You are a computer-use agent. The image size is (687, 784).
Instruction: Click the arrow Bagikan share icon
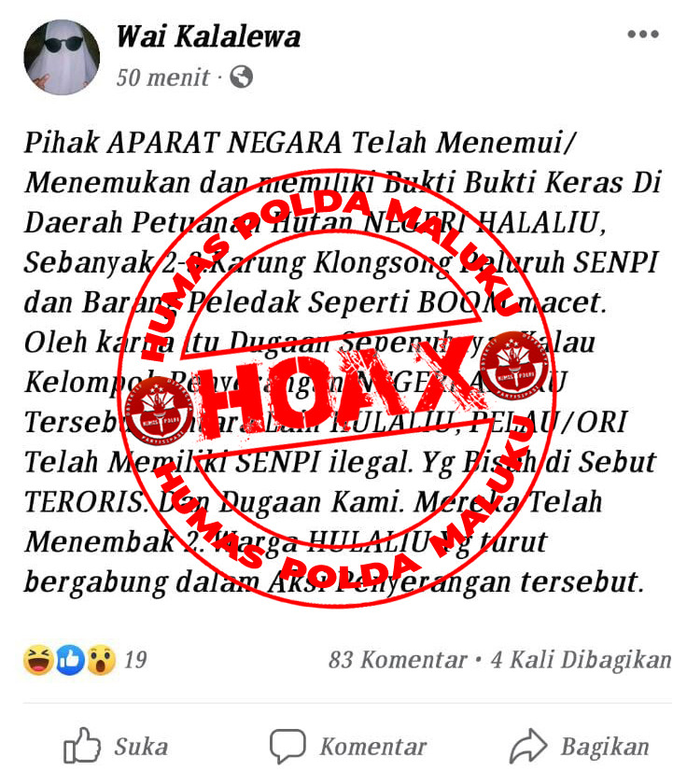528,746
